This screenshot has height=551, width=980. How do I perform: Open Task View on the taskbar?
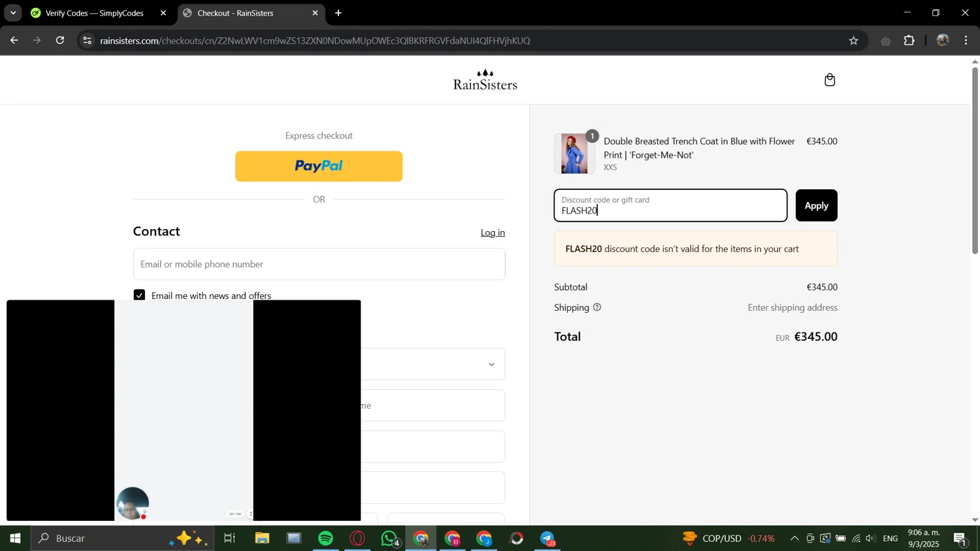tap(229, 539)
